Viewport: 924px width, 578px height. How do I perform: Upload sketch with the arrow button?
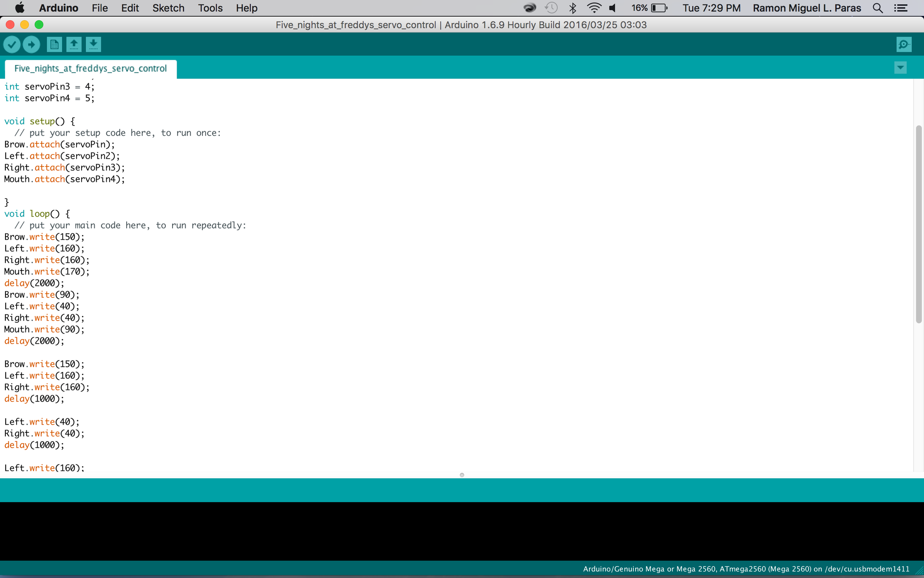32,44
